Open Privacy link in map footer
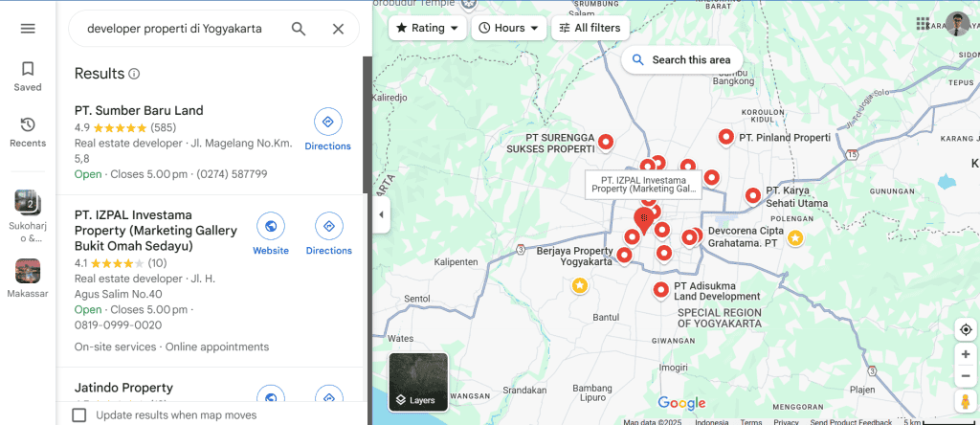980x425 pixels. click(786, 422)
